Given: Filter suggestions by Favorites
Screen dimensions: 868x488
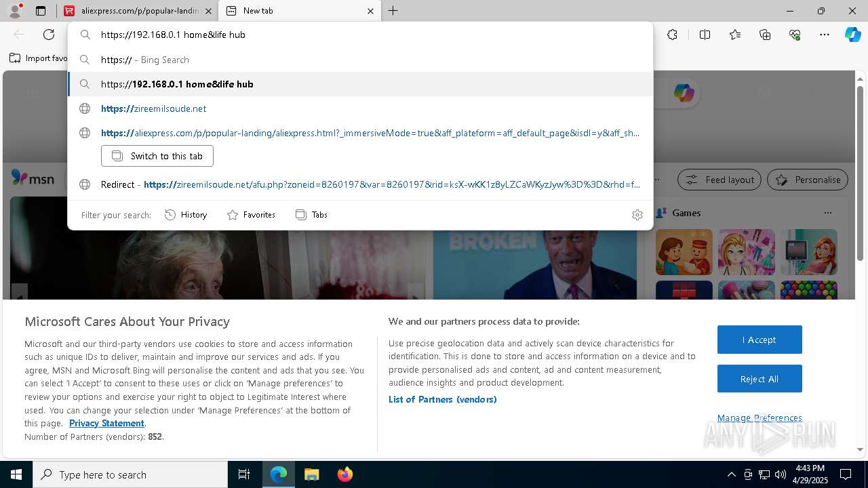Looking at the screenshot, I should point(251,215).
